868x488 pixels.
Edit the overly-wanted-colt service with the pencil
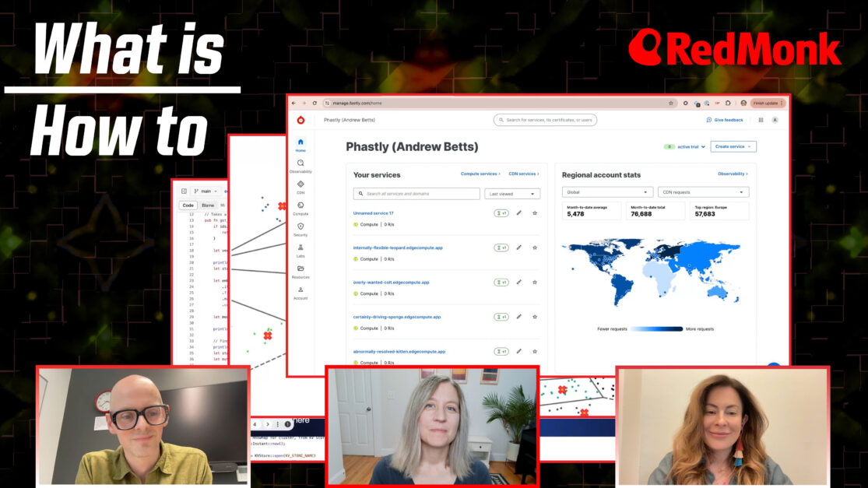(x=518, y=283)
